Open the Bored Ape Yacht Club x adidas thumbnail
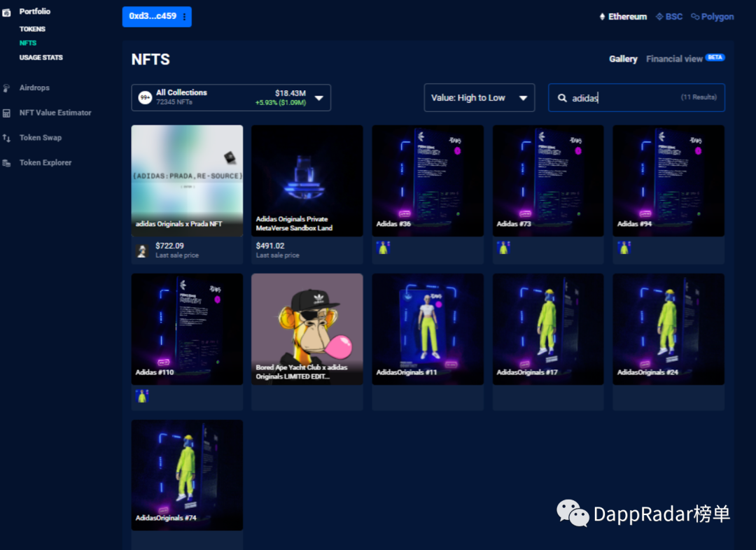Viewport: 756px width, 550px height. (307, 329)
